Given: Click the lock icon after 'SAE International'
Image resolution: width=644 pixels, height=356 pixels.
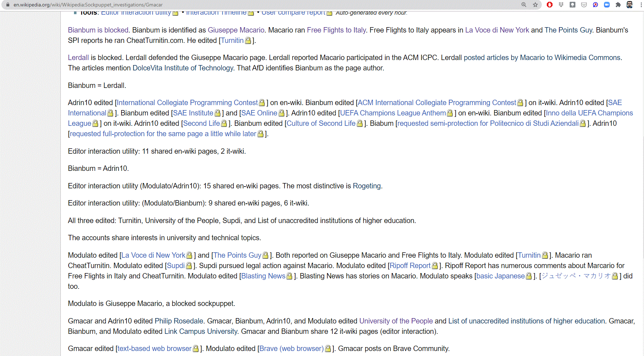Looking at the screenshot, I should 110,113.
